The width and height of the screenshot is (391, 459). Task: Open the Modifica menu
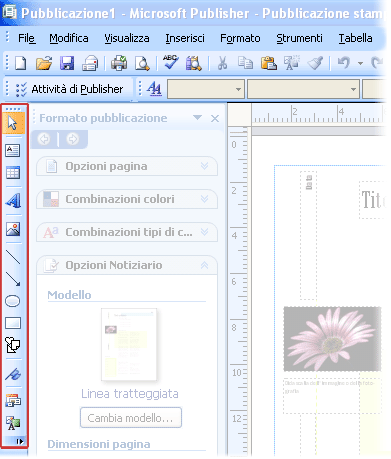[69, 38]
